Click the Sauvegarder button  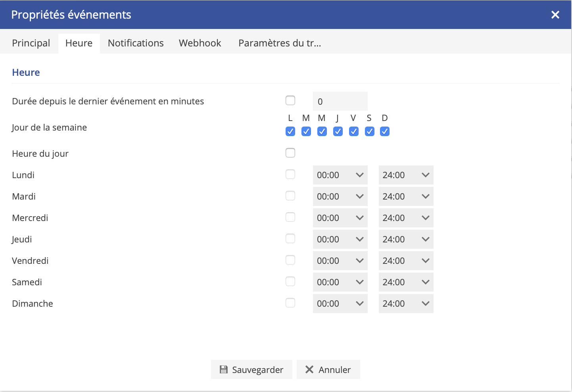tap(251, 369)
